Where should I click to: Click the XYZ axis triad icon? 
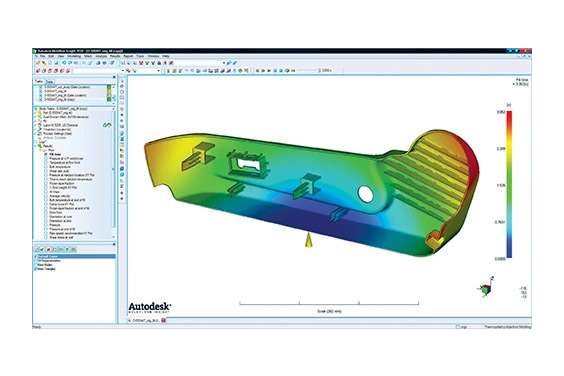pyautogui.click(x=486, y=287)
